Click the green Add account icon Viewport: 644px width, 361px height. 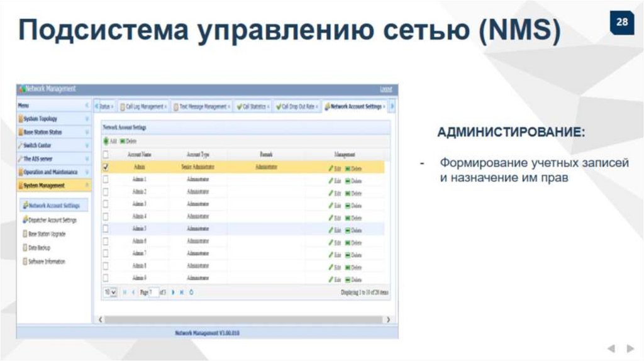[x=106, y=142]
